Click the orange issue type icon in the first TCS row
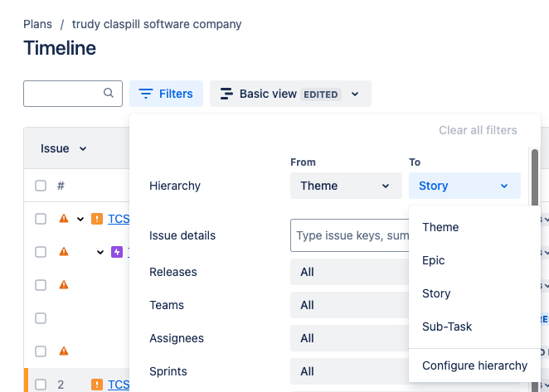This screenshot has width=549, height=392. click(97, 219)
